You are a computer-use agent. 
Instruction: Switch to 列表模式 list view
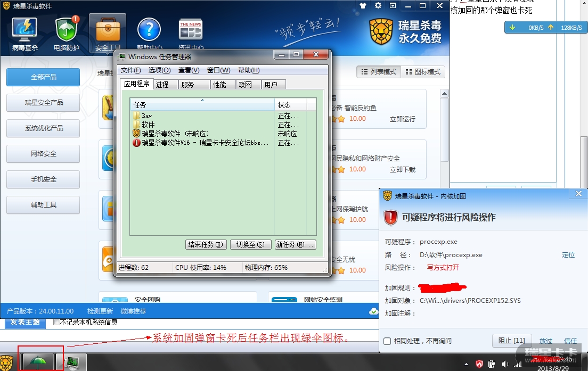pyautogui.click(x=378, y=72)
